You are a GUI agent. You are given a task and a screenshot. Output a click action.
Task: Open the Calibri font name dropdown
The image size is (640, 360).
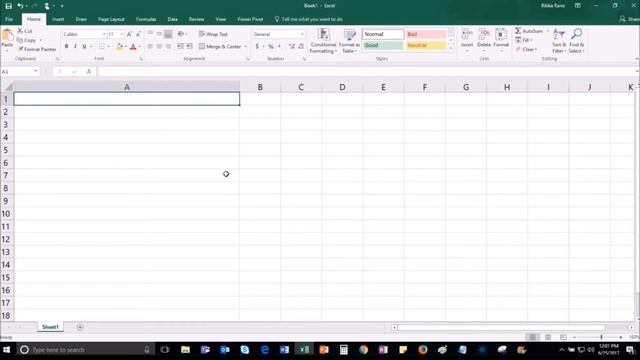(104, 34)
